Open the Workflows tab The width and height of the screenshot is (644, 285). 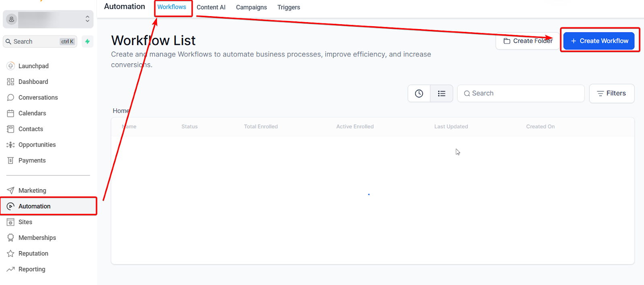(172, 7)
